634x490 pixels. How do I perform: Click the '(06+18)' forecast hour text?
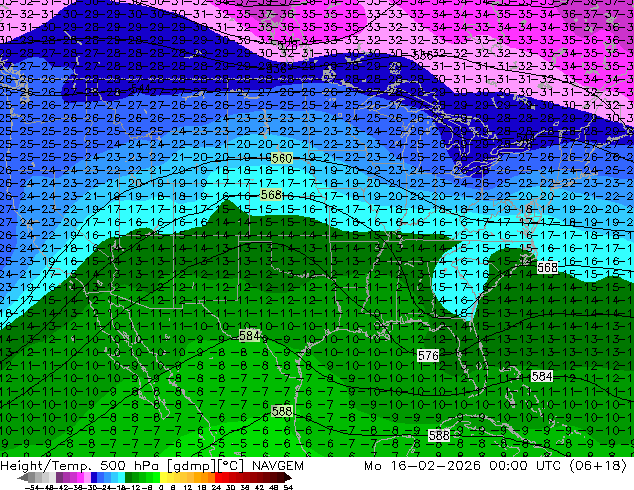click(598, 466)
